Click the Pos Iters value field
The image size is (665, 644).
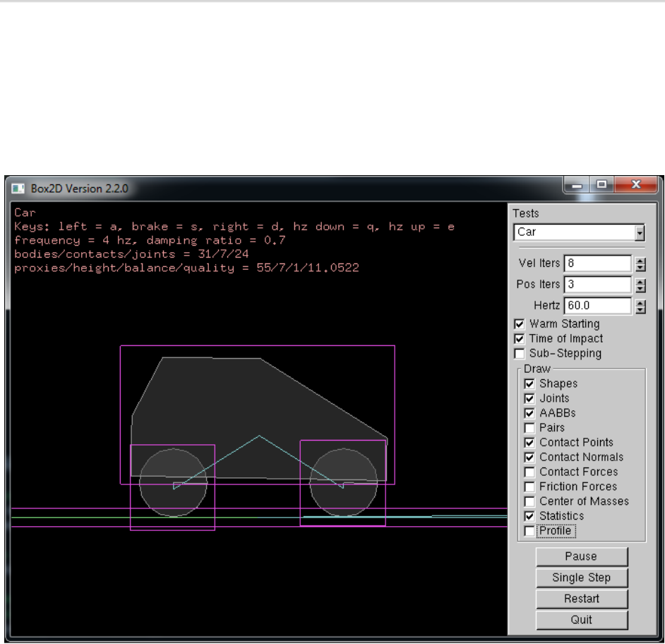point(597,285)
